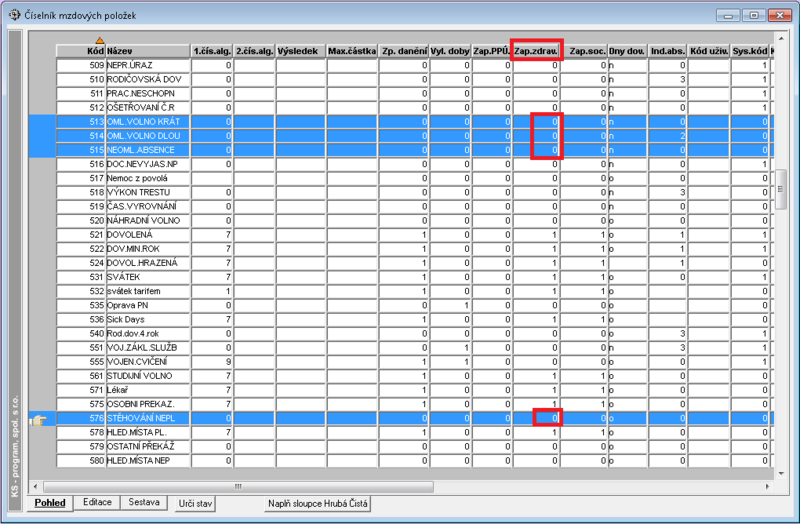
Task: Click the Urči stav button
Action: point(195,504)
